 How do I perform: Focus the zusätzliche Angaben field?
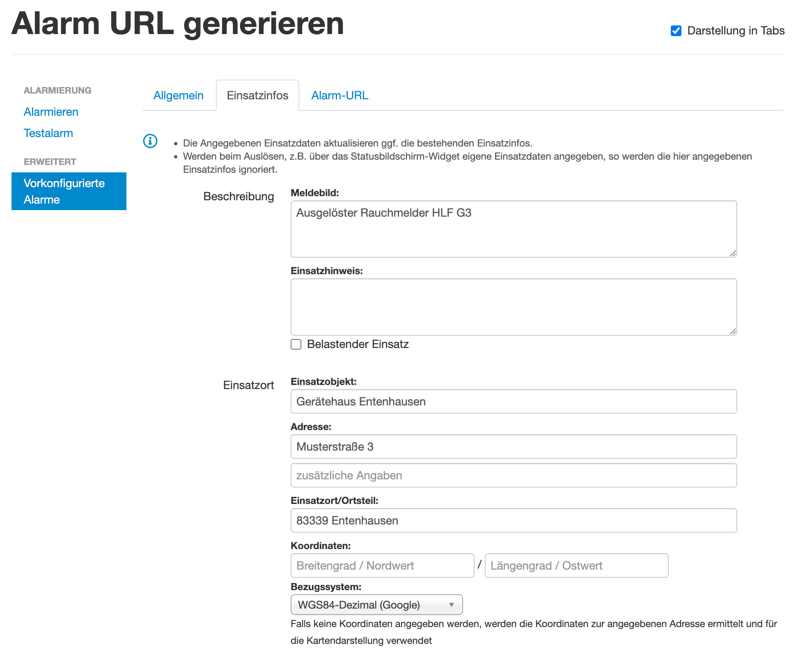coord(513,475)
